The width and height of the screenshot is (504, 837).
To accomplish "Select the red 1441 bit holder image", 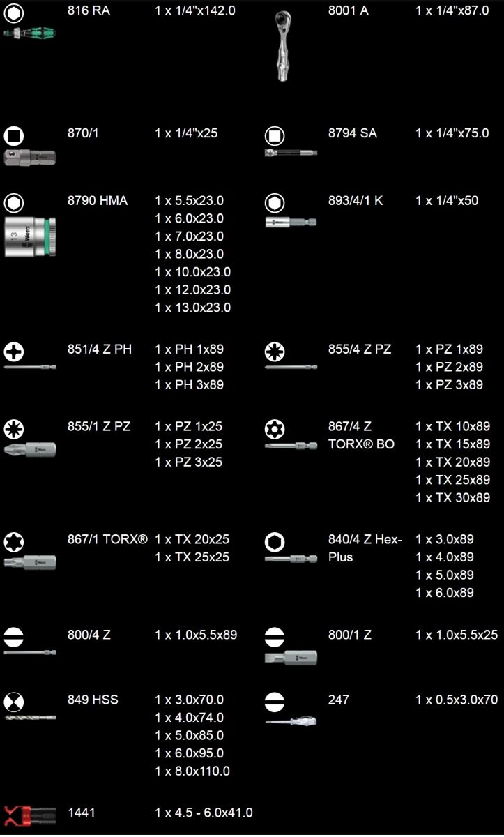I will 29,815.
